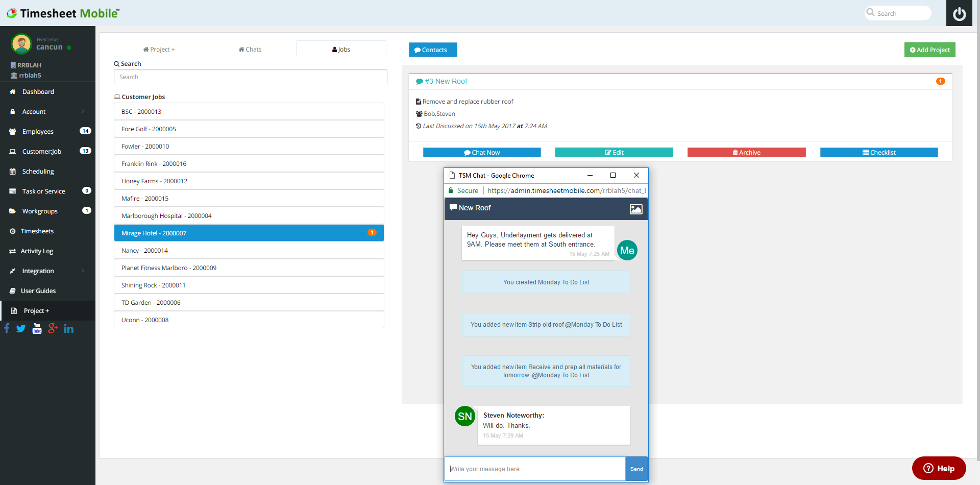Select job Nancy - 2000014
Screen dimensions: 980x485
(x=249, y=250)
